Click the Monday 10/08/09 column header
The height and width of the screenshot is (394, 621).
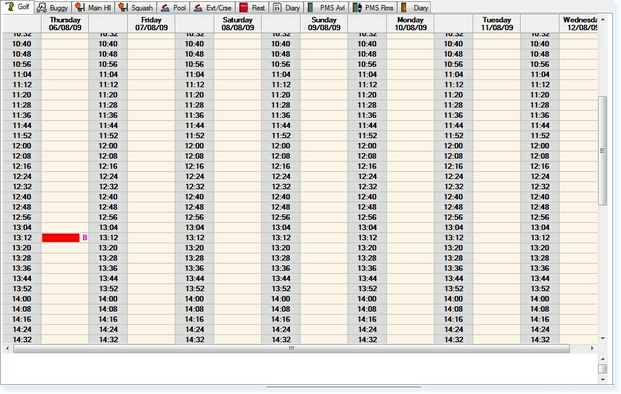(x=410, y=24)
